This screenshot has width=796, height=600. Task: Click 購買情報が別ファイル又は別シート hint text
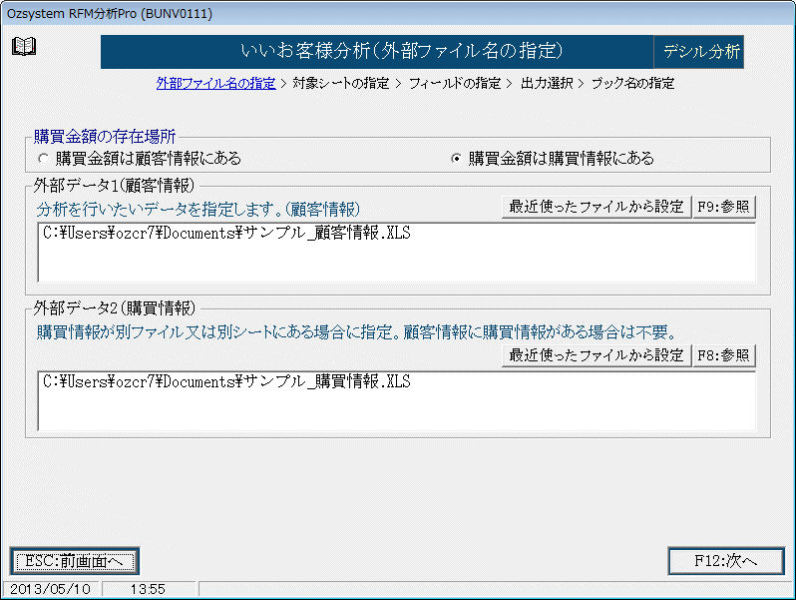[357, 332]
